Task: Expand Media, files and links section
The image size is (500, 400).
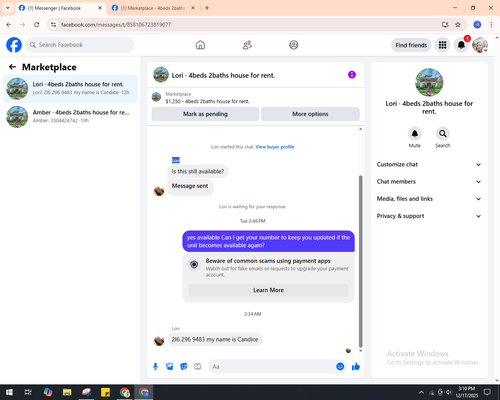Action: pos(429,199)
